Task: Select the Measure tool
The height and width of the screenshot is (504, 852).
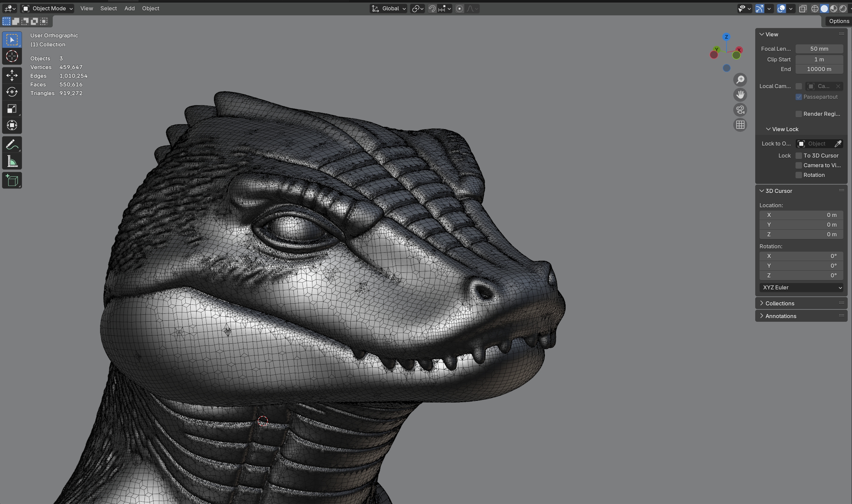Action: click(12, 162)
